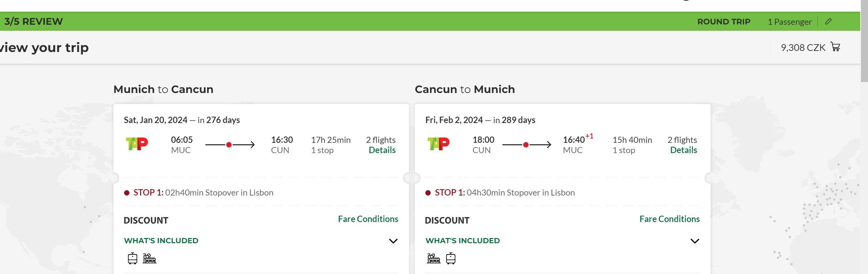Click the TAP logo on Munich to Cancun flight
868x274 pixels.
tap(137, 144)
